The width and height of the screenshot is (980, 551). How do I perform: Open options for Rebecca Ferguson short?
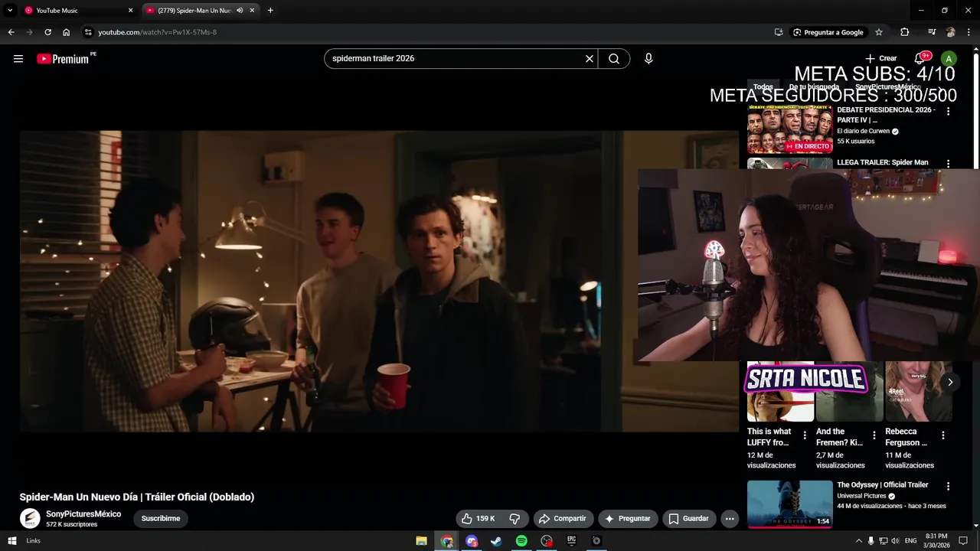coord(943,435)
